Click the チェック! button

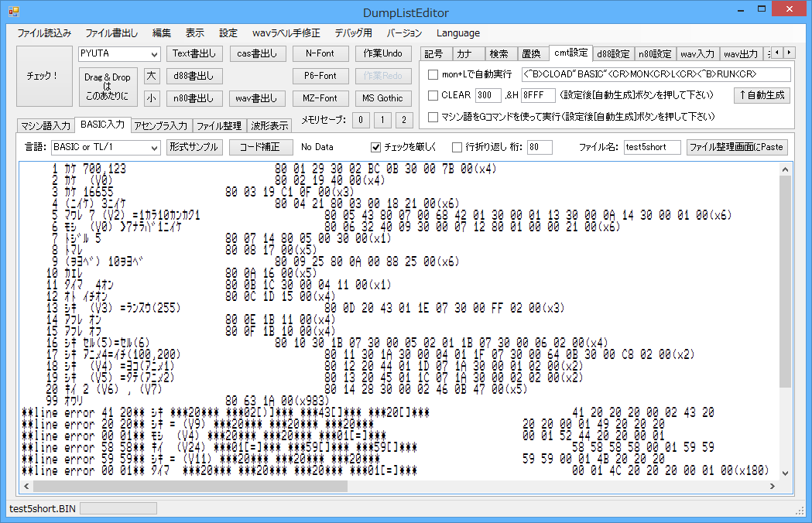coord(44,76)
